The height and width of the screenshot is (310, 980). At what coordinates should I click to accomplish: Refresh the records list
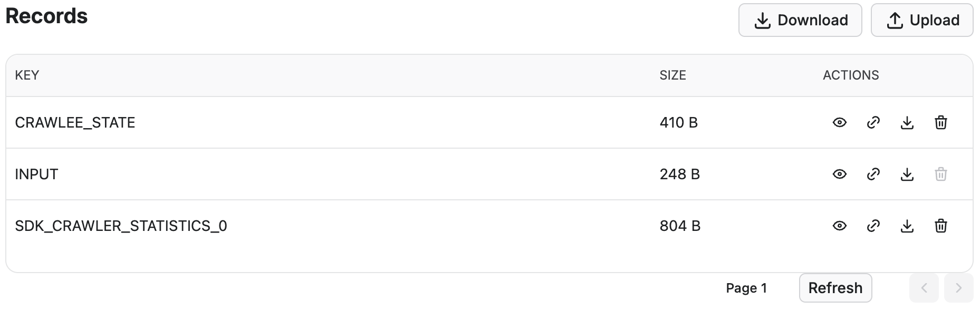point(835,288)
